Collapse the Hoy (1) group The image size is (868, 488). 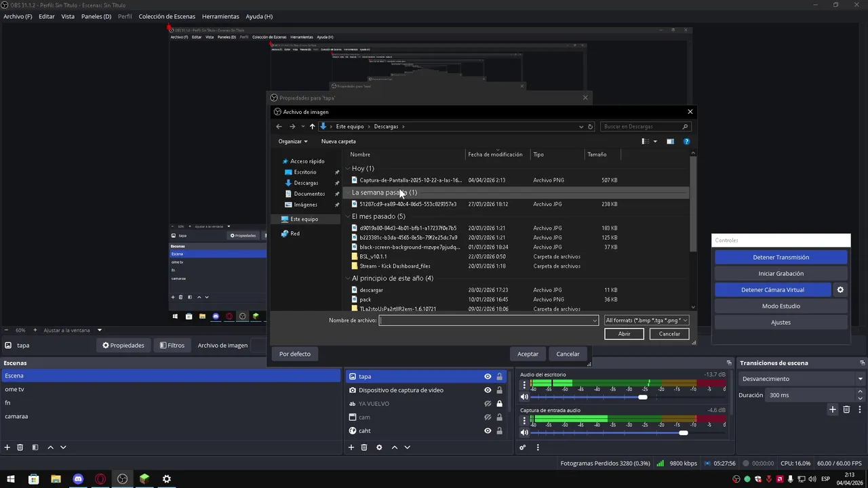point(348,169)
